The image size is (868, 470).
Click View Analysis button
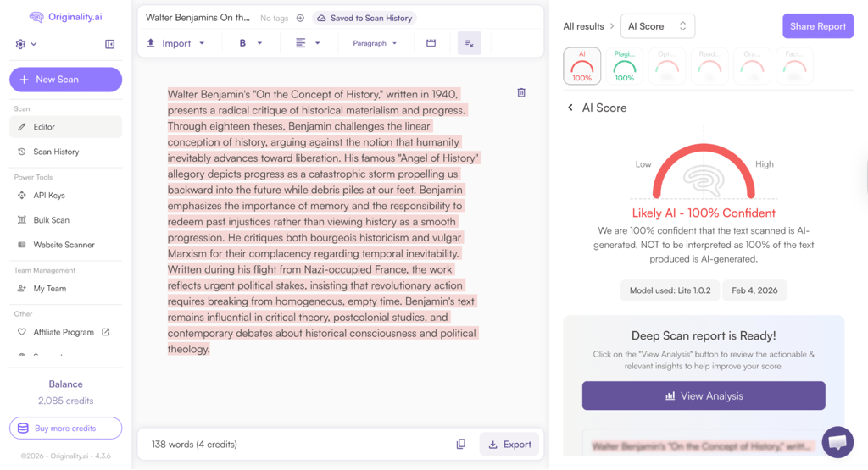point(704,395)
